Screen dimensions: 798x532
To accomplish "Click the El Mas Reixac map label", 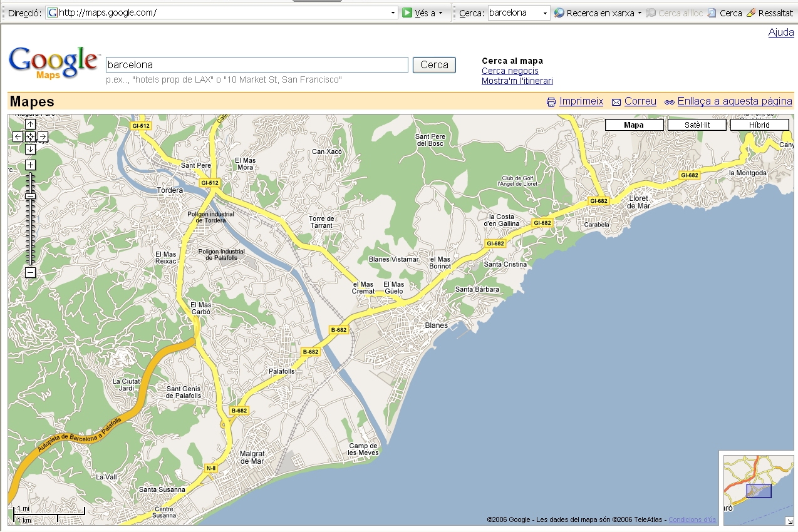I will [x=166, y=258].
